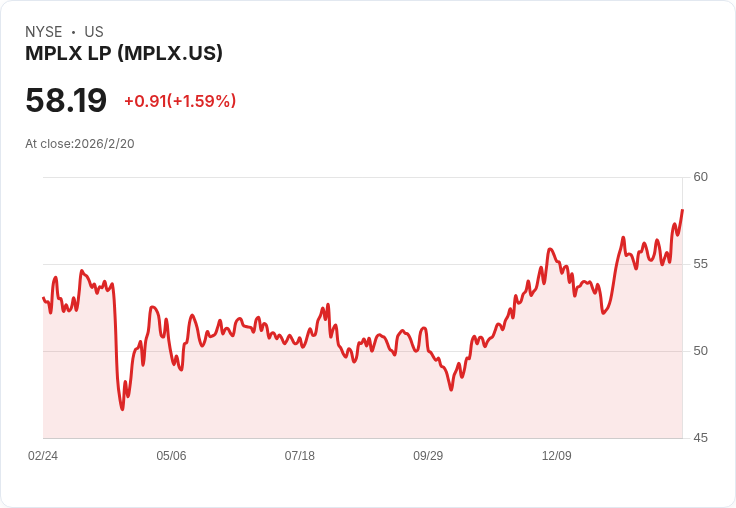Click the early-December peak on the line
The image size is (736, 508).
(550, 249)
